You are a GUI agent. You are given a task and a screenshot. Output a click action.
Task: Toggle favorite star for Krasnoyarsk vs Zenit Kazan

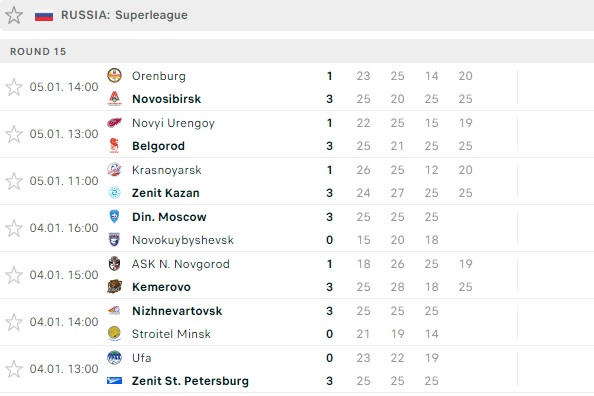[x=14, y=181]
